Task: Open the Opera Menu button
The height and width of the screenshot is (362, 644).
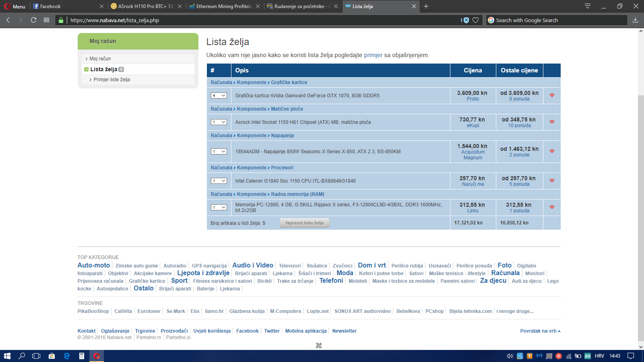Action: click(x=15, y=6)
